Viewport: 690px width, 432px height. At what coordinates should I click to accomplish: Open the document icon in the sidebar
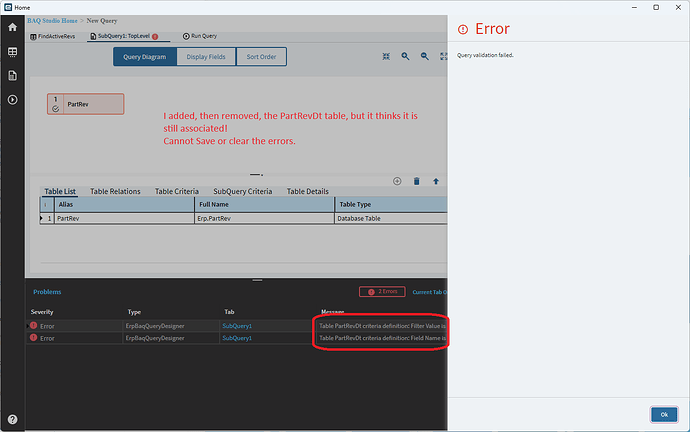coord(12,76)
